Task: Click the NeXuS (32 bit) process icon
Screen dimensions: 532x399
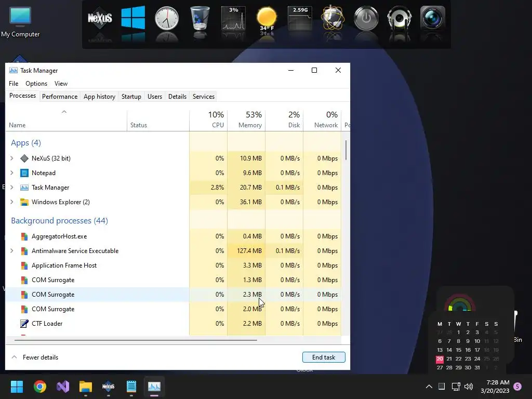Action: (24, 158)
